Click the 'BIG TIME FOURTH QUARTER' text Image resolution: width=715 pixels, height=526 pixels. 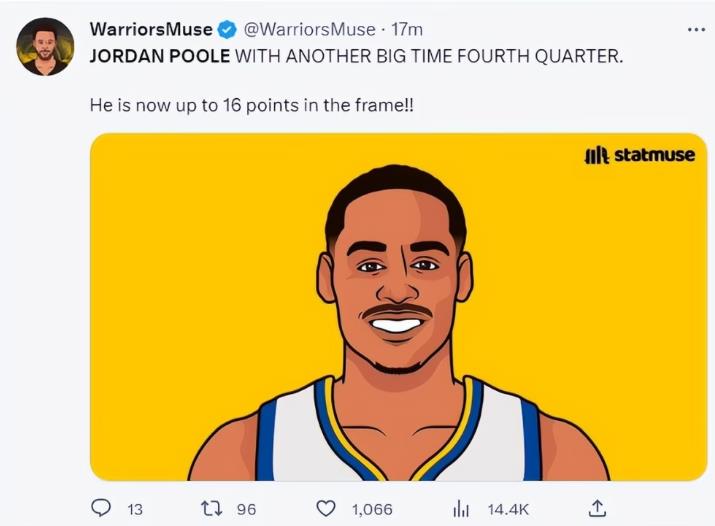tap(498, 55)
